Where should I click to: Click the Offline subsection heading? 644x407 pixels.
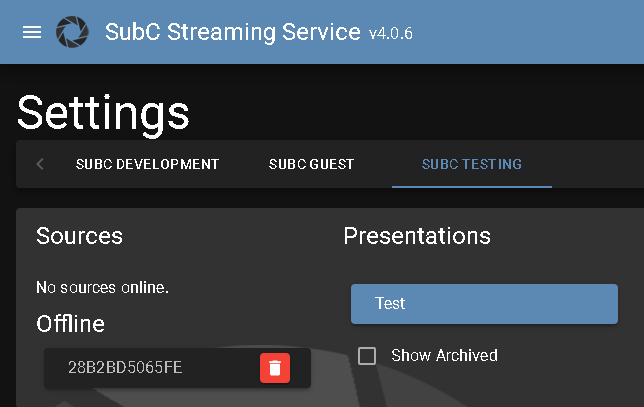click(x=70, y=323)
